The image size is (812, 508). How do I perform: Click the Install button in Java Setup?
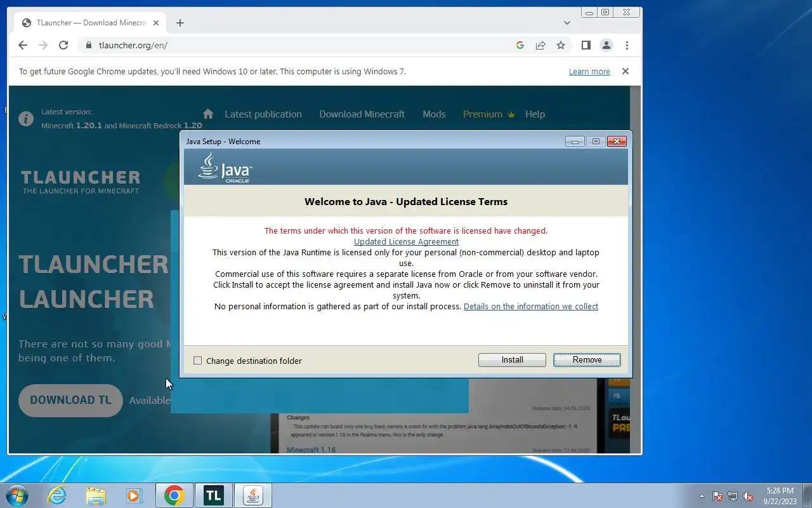click(512, 360)
